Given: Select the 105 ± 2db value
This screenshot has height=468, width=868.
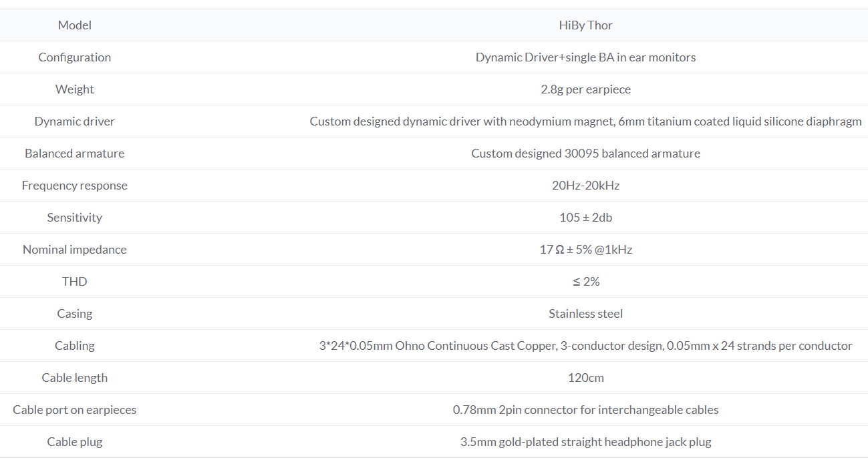Looking at the screenshot, I should point(585,217).
